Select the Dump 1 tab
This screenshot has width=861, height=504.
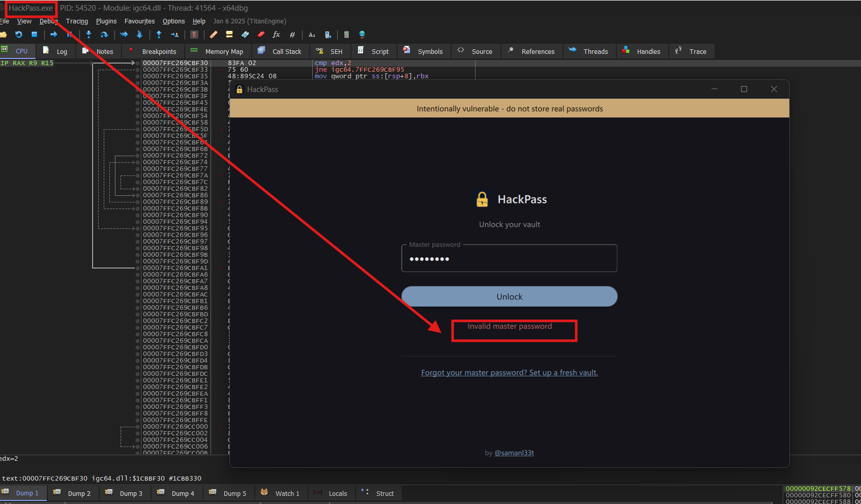23,493
